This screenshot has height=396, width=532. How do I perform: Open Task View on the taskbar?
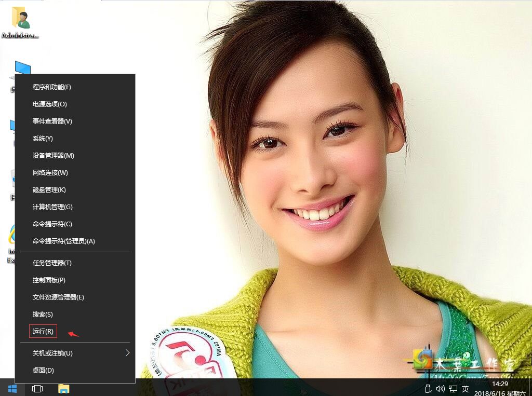36,388
